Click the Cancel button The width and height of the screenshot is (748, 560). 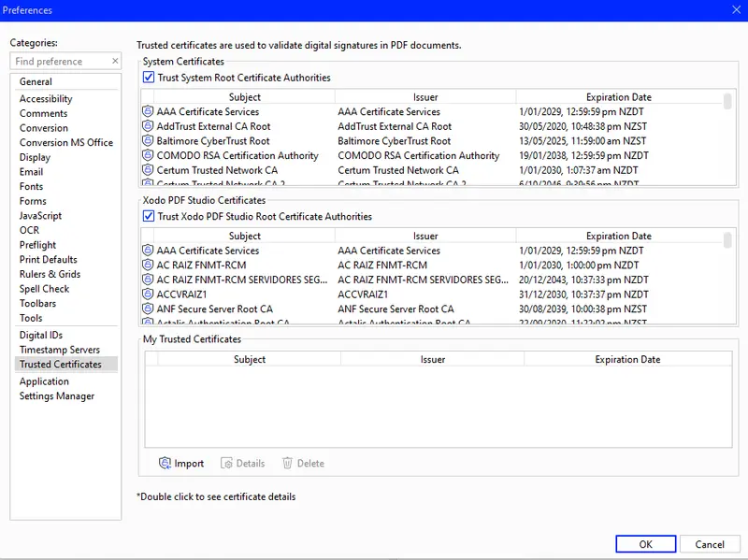pos(710,544)
